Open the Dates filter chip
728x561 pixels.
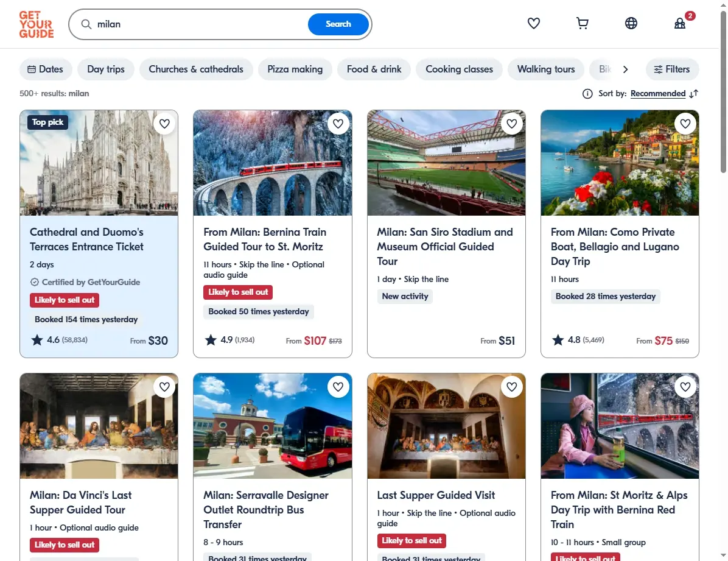click(x=46, y=69)
